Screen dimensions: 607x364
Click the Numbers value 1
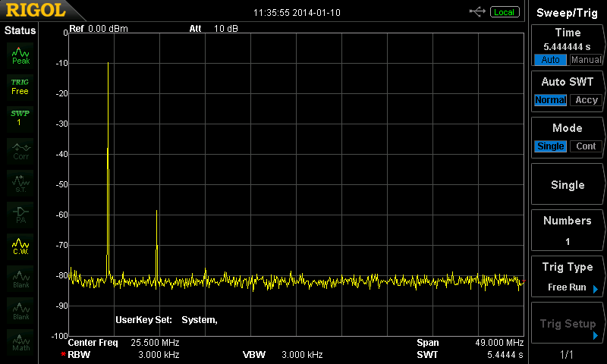click(x=568, y=242)
